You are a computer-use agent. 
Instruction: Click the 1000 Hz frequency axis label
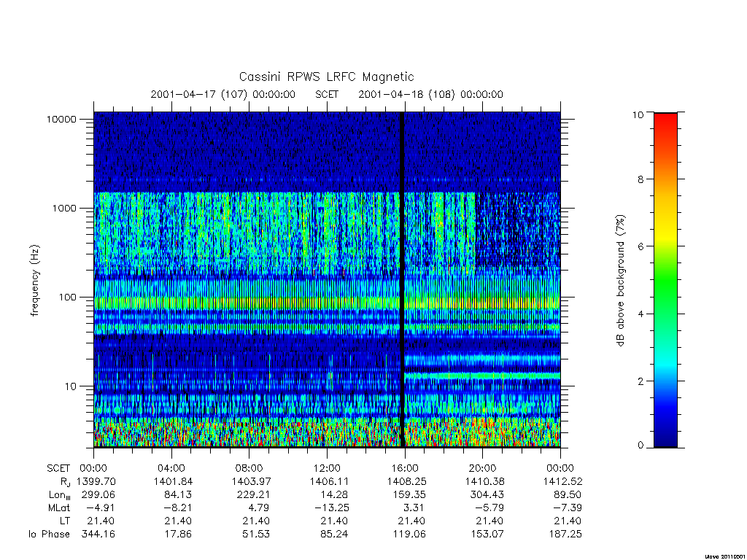click(x=64, y=208)
